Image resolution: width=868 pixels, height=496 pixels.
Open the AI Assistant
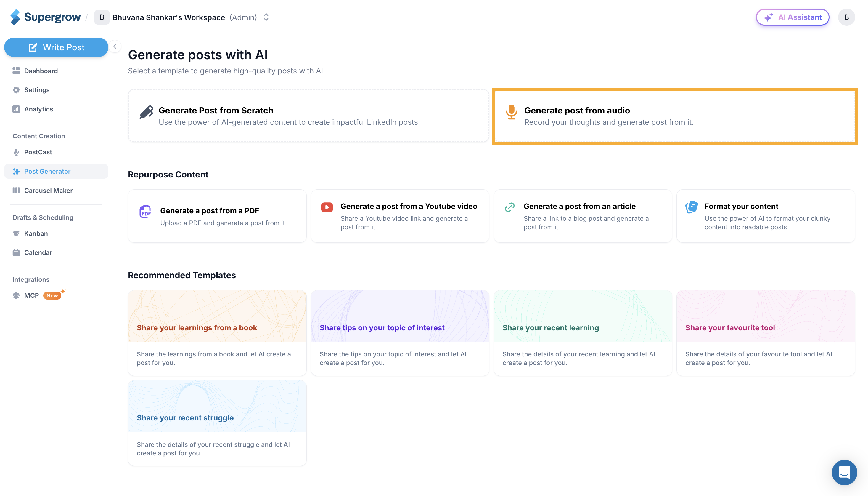tap(793, 17)
